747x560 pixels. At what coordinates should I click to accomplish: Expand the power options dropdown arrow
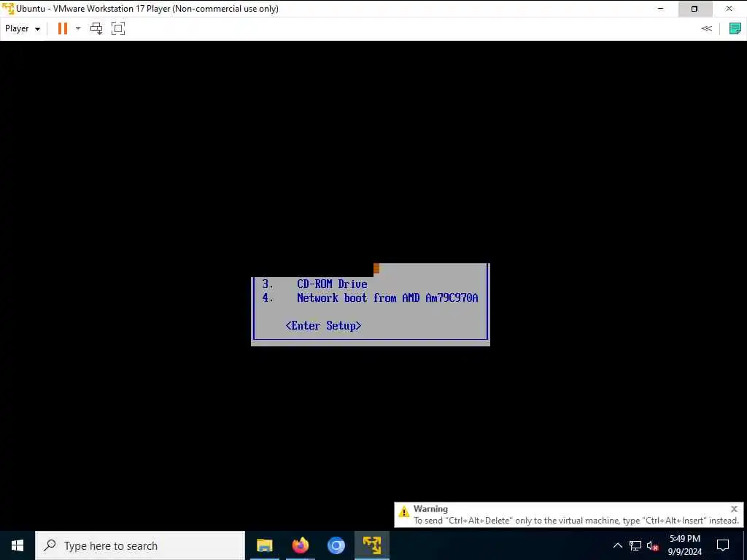pos(78,28)
